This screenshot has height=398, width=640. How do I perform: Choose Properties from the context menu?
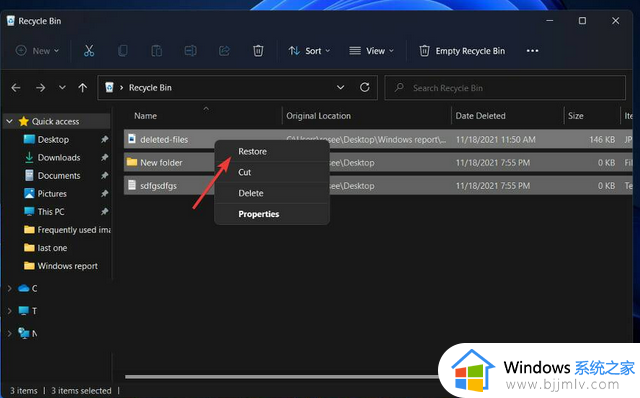click(x=272, y=214)
